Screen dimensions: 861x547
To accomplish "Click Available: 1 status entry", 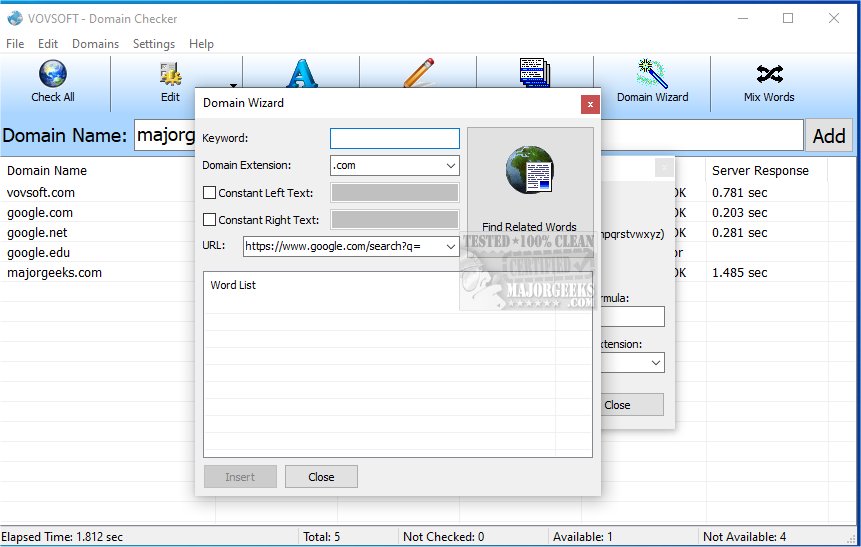I will (583, 537).
